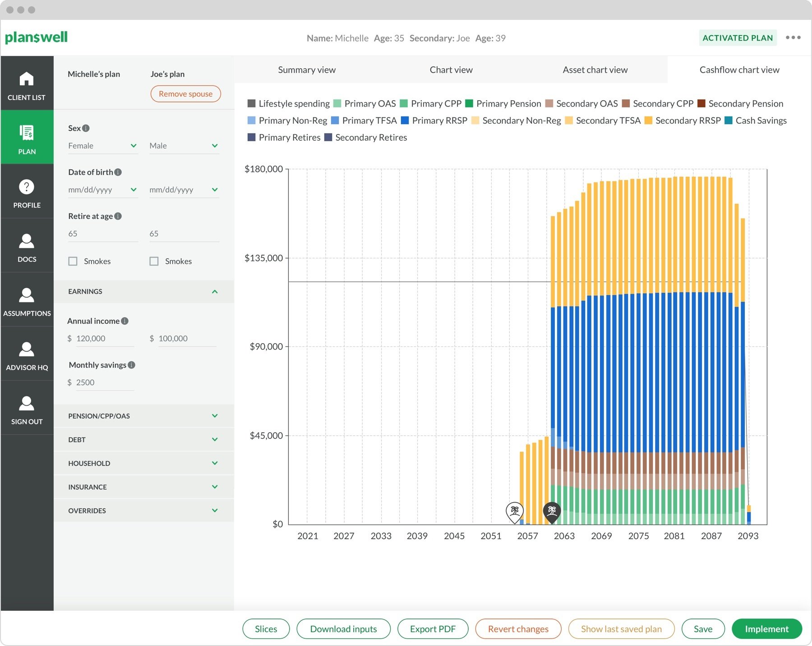Toggle Primary OAS legend series
This screenshot has height=646, width=812.
[x=364, y=104]
